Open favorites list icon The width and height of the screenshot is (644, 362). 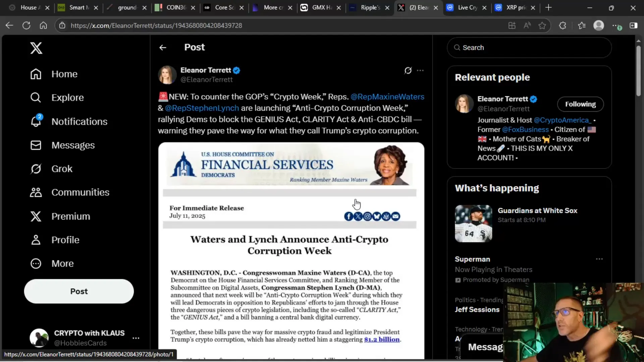(x=582, y=25)
